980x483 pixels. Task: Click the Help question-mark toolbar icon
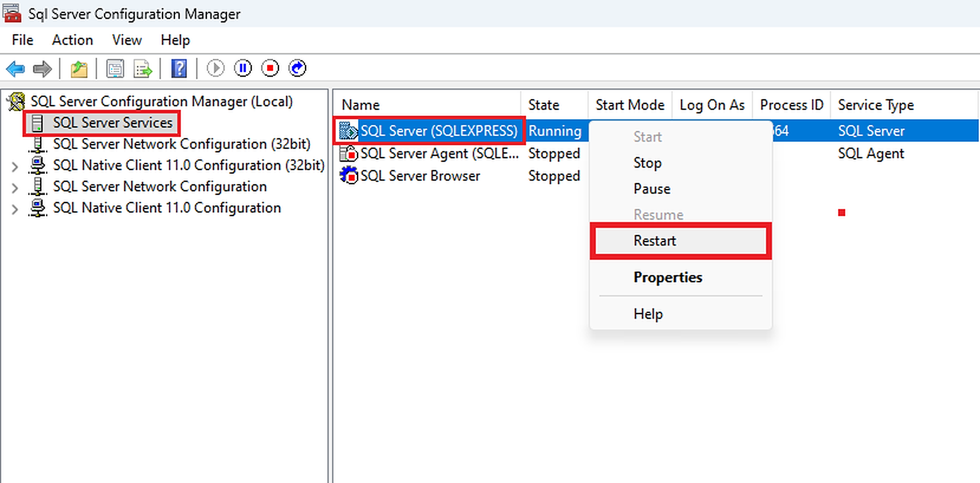pos(179,68)
